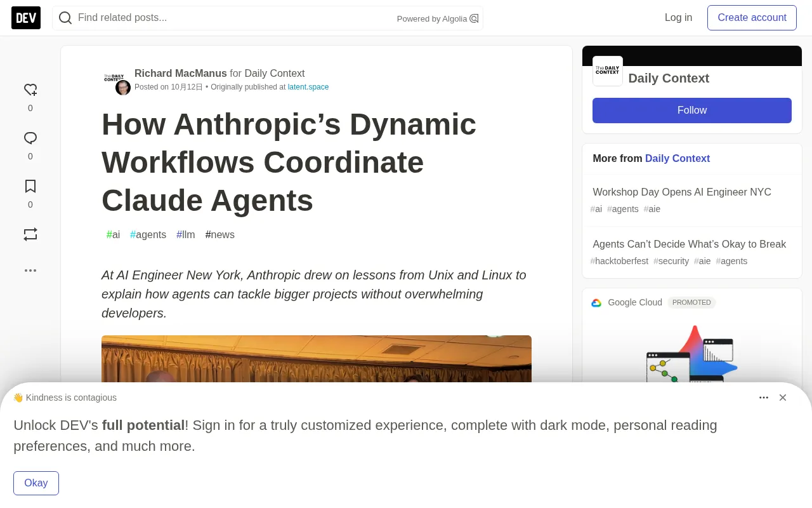The height and width of the screenshot is (508, 812).
Task: Open Daily Context link in the byline
Action: pyautogui.click(x=275, y=74)
